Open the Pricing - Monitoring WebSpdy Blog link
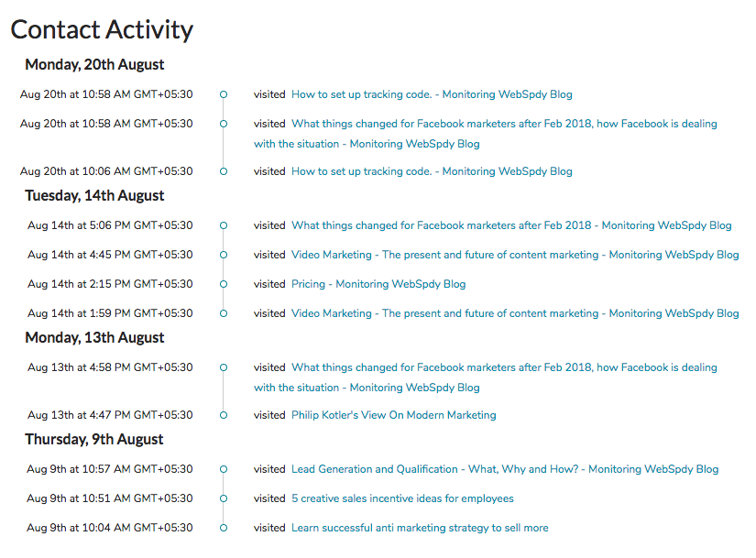756x558 pixels. click(x=378, y=284)
